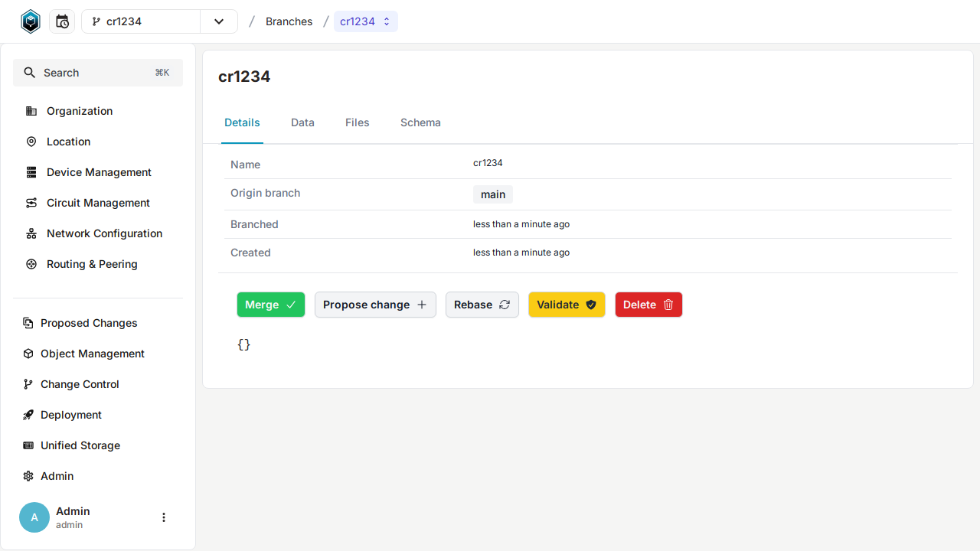Click the Search input field
The image size is (980, 551).
coord(98,73)
